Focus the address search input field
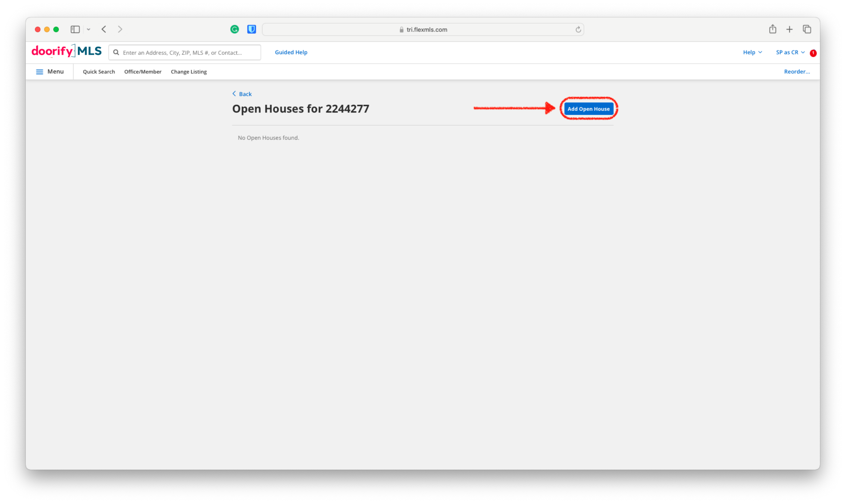 [x=184, y=53]
